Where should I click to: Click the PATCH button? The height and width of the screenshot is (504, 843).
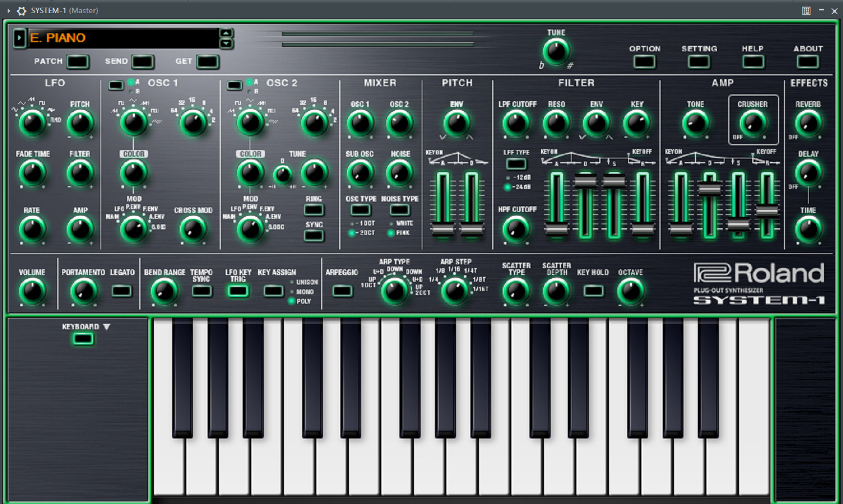coord(77,62)
